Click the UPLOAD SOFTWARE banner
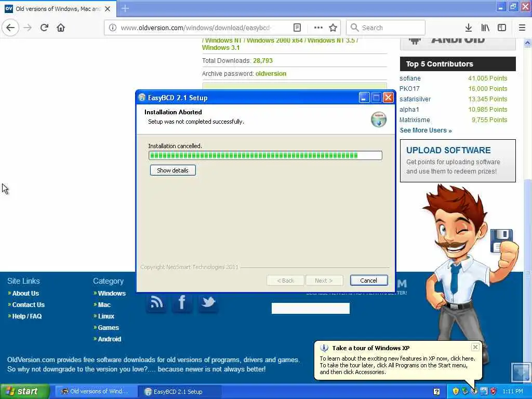This screenshot has height=399, width=532. [x=458, y=161]
